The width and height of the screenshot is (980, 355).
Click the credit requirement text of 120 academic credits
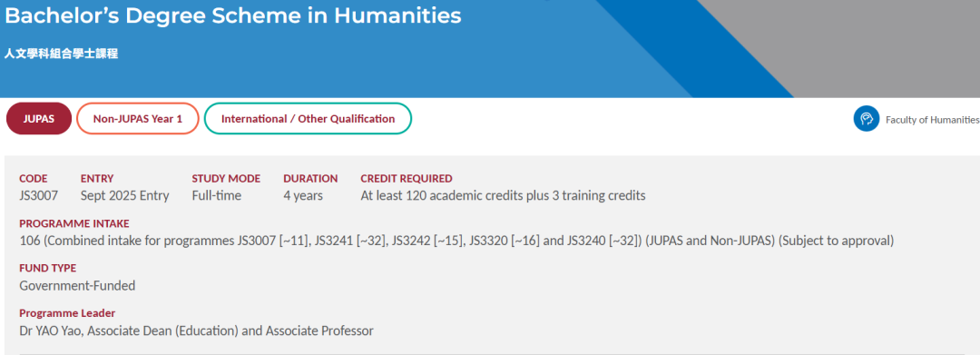(503, 195)
